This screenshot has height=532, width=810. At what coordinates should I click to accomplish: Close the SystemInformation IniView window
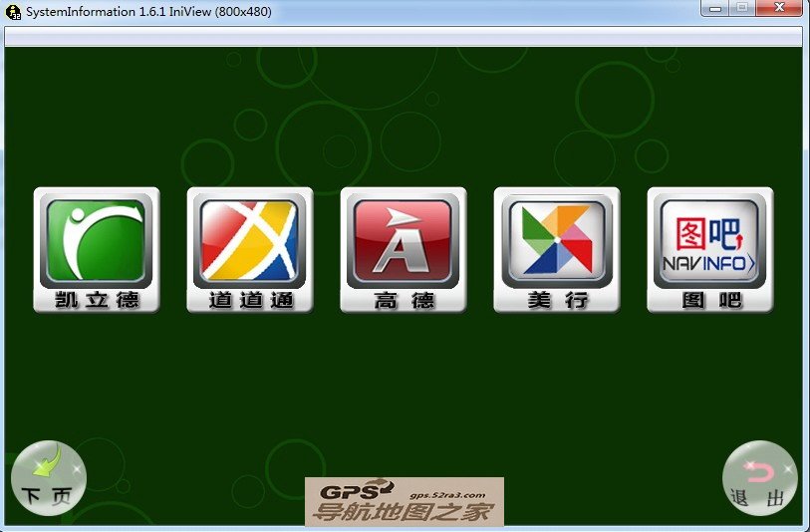click(x=779, y=8)
